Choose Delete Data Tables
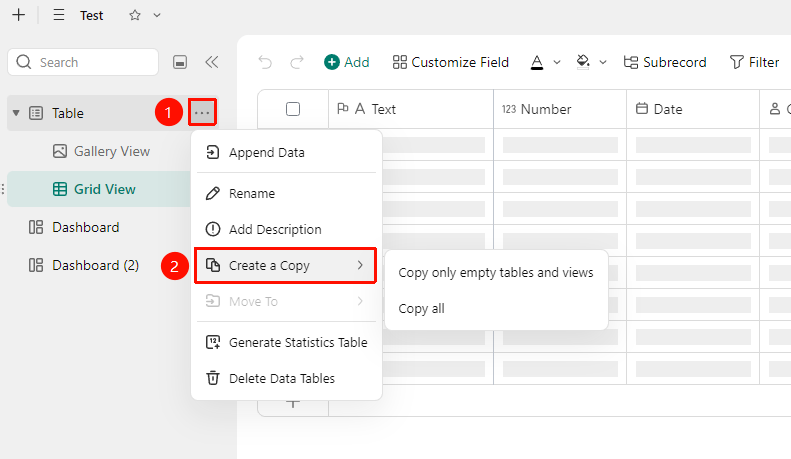The height and width of the screenshot is (459, 791). pos(286,378)
